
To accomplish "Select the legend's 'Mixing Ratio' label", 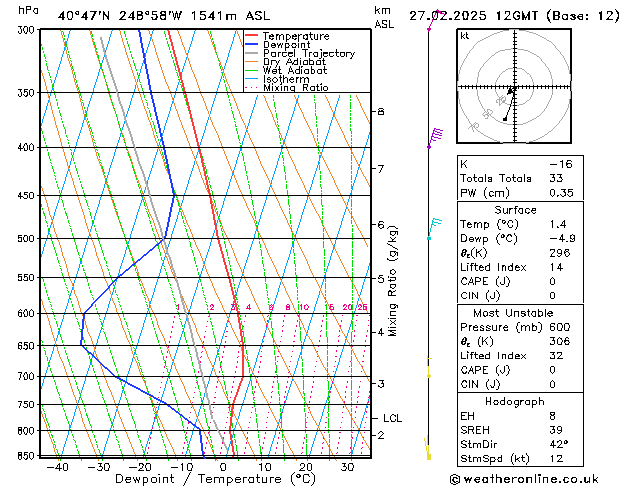I will [296, 87].
